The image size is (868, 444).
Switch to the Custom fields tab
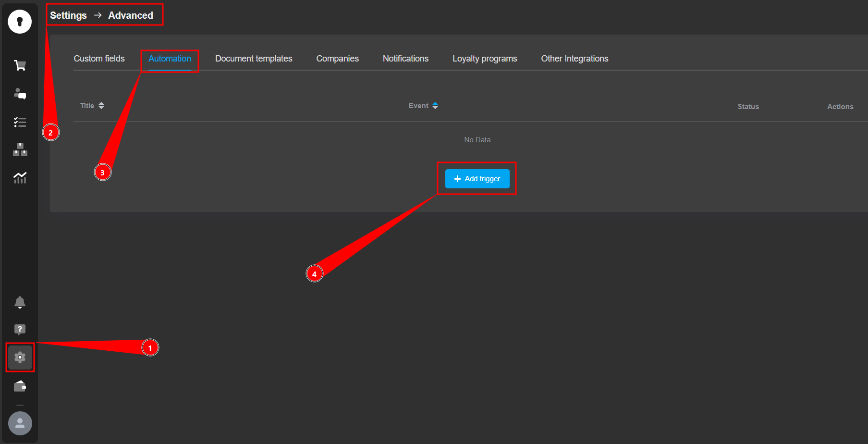[99, 59]
